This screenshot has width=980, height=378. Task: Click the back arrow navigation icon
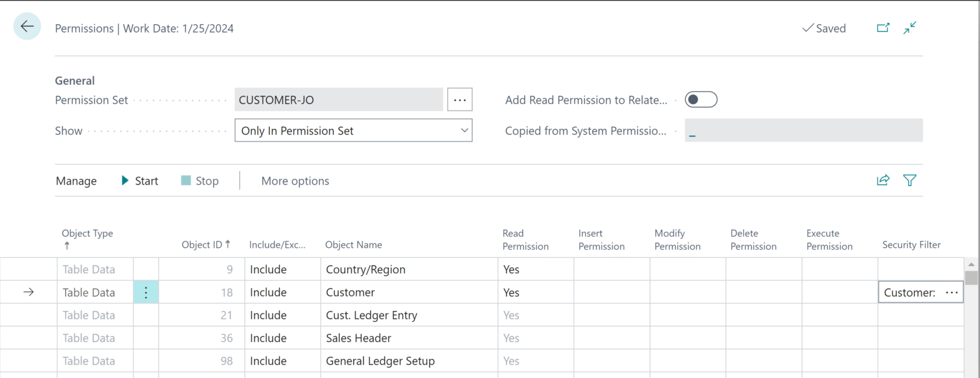pyautogui.click(x=27, y=26)
